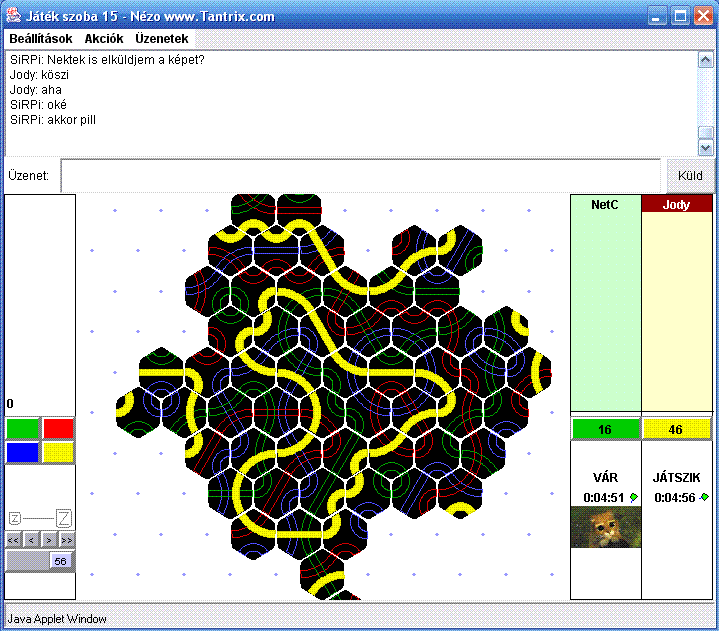Click the large zoom-in Z icon
This screenshot has width=719, height=631.
pyautogui.click(x=64, y=518)
